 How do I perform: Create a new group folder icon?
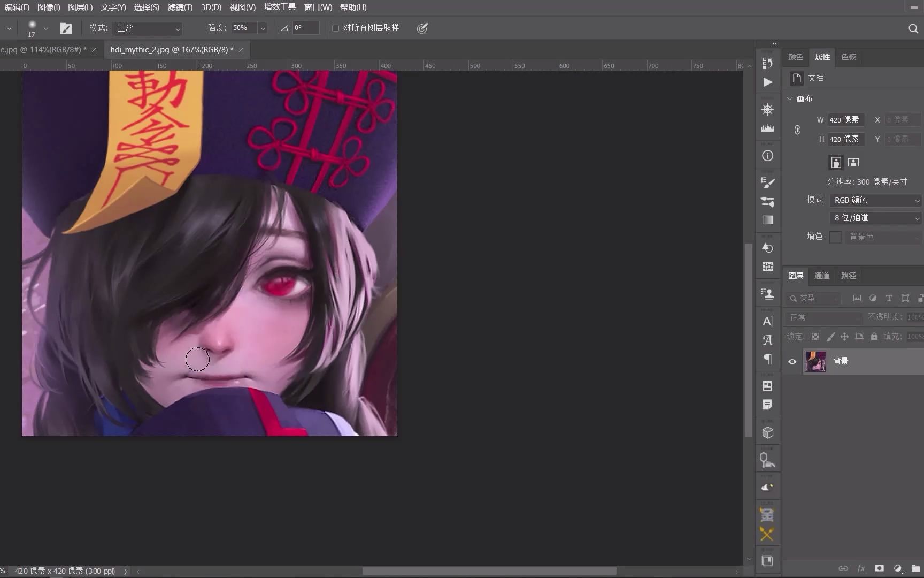click(916, 568)
